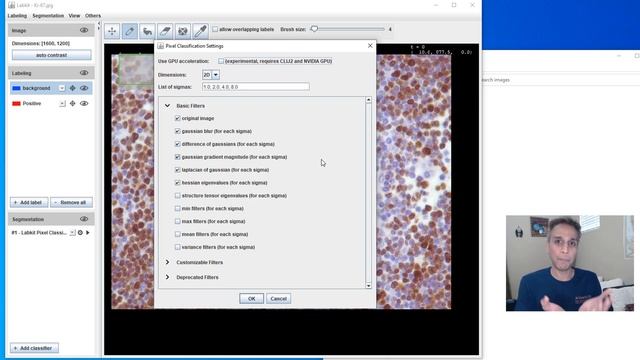
Task: Click the blue background color swatch
Action: coord(16,88)
